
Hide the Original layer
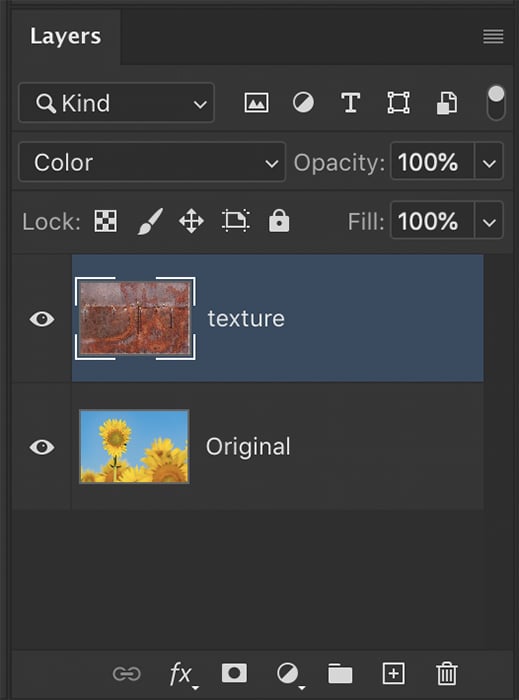click(x=42, y=447)
